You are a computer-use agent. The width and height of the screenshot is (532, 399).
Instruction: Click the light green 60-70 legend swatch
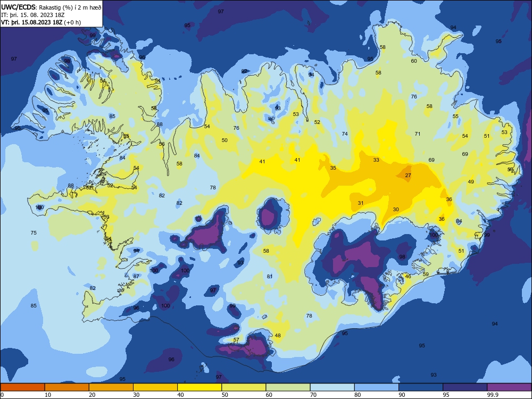[x=288, y=387]
